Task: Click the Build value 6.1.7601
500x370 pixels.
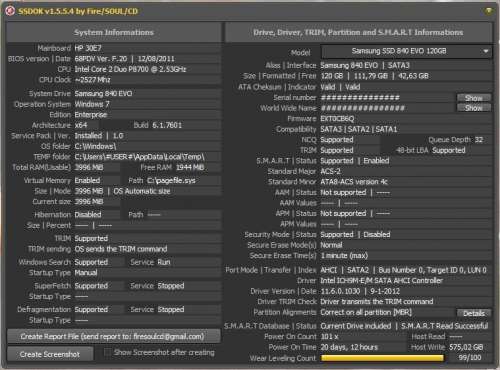Action: point(167,125)
